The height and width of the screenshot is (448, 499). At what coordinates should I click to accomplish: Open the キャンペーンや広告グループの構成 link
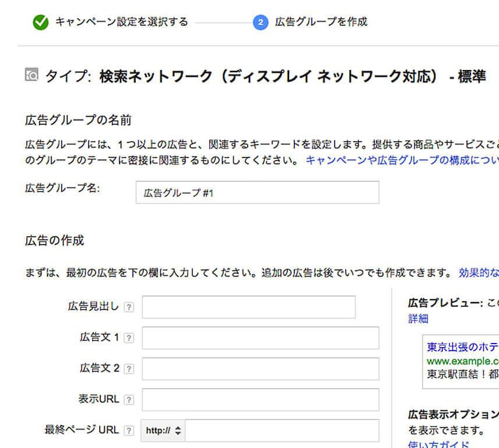[x=402, y=160]
